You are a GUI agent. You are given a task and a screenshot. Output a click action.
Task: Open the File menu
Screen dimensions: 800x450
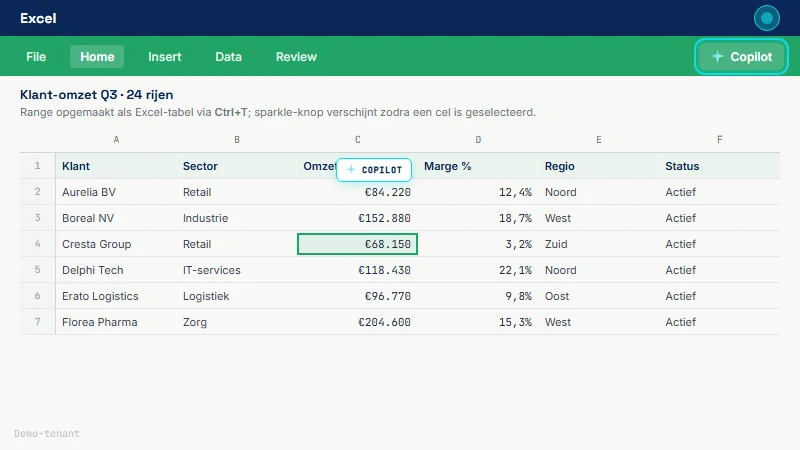(x=36, y=57)
